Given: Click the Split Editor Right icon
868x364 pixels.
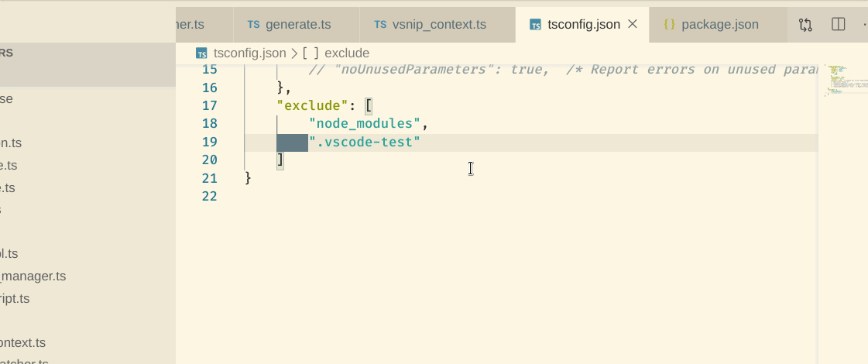Looking at the screenshot, I should (838, 25).
